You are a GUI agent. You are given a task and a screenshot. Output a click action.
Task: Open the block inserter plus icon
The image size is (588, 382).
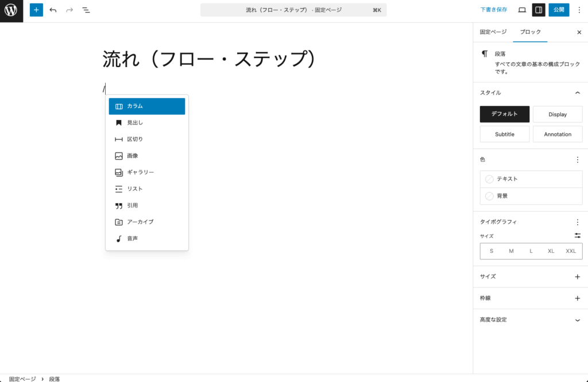tap(36, 10)
